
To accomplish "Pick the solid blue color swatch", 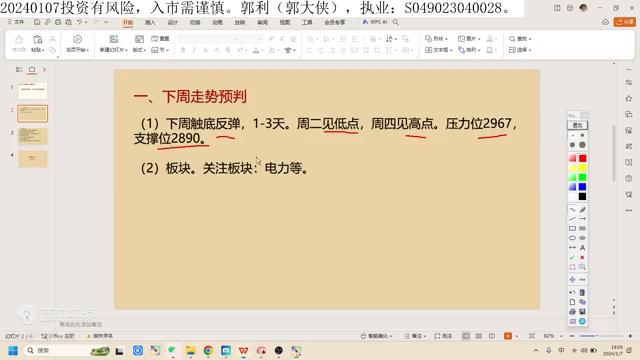I will 582,187.
